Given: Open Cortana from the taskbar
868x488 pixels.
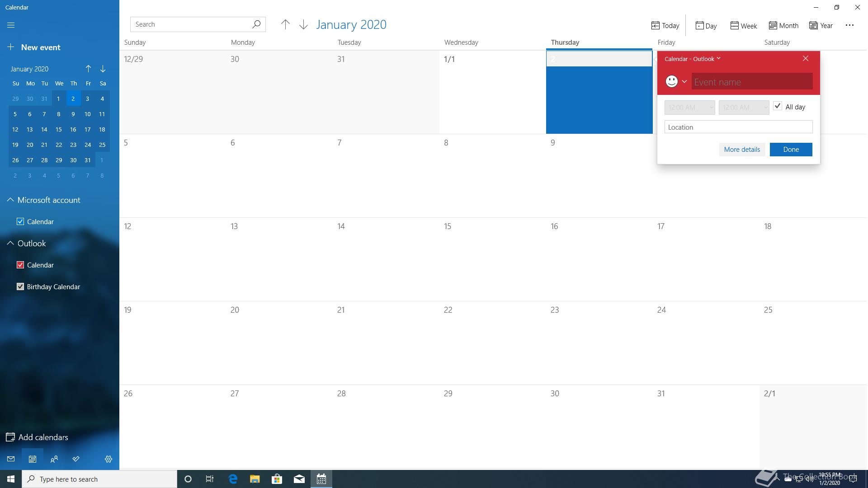Looking at the screenshot, I should pyautogui.click(x=188, y=479).
